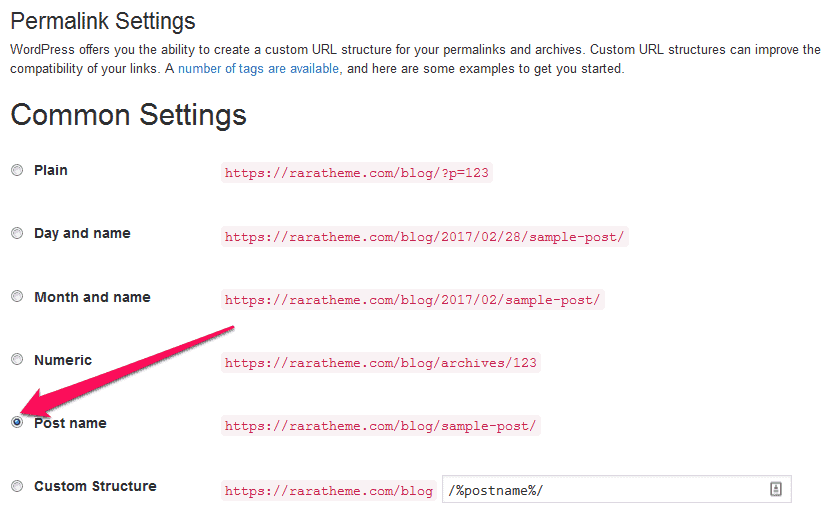The width and height of the screenshot is (821, 529).
Task: Click the archives/123 example URL
Action: point(380,363)
